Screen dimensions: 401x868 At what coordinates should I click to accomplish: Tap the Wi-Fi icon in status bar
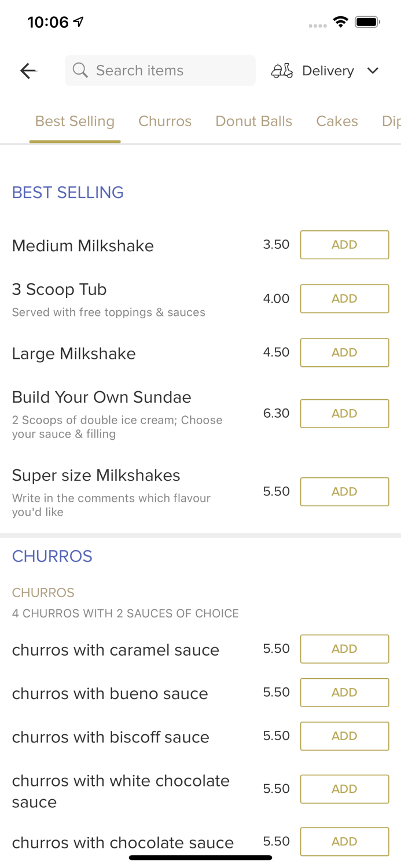341,21
